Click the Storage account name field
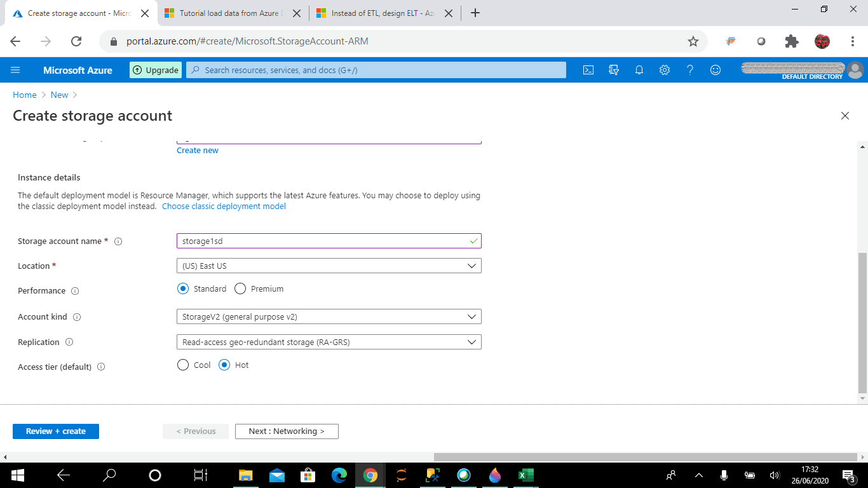The height and width of the screenshot is (488, 868). 329,241
